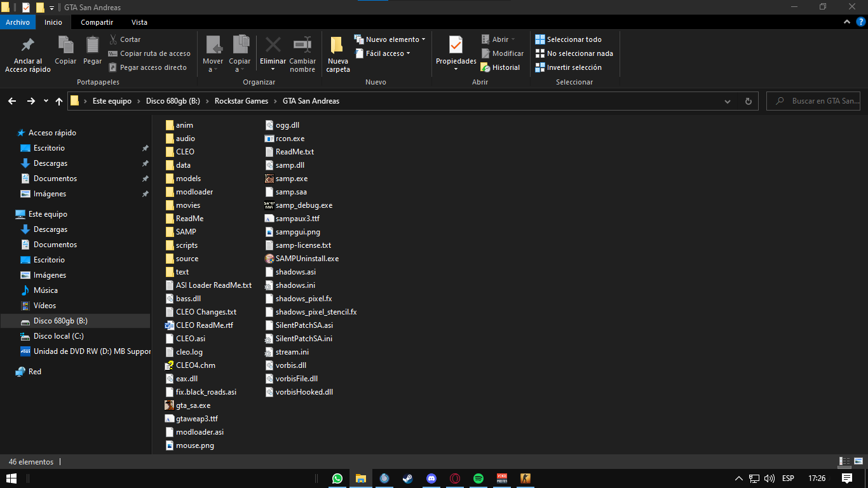Select the Cortar scissors command
The image size is (868, 488).
[125, 39]
